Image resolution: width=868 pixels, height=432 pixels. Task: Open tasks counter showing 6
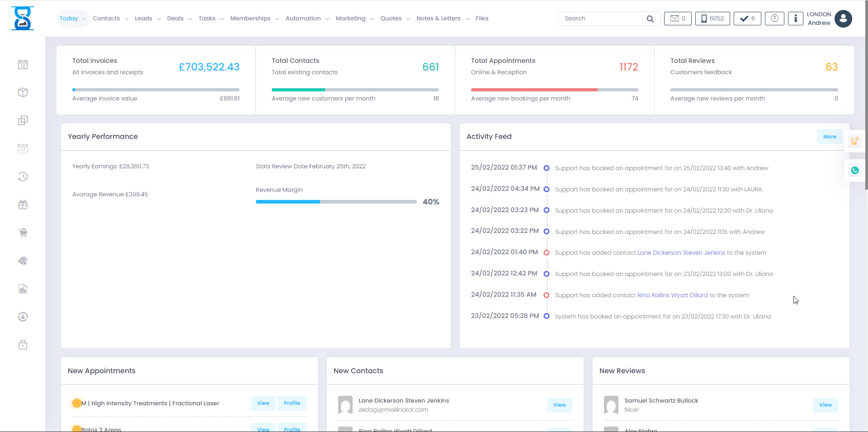click(747, 19)
